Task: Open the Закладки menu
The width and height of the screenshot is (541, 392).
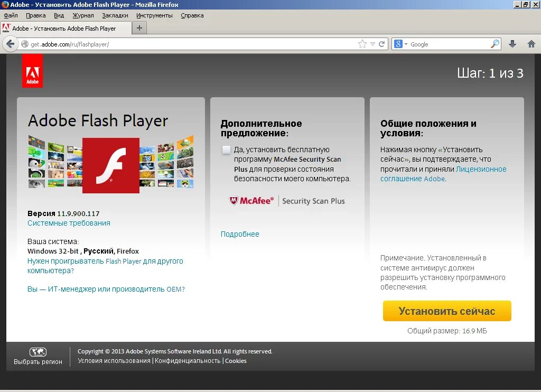Action: tap(115, 15)
